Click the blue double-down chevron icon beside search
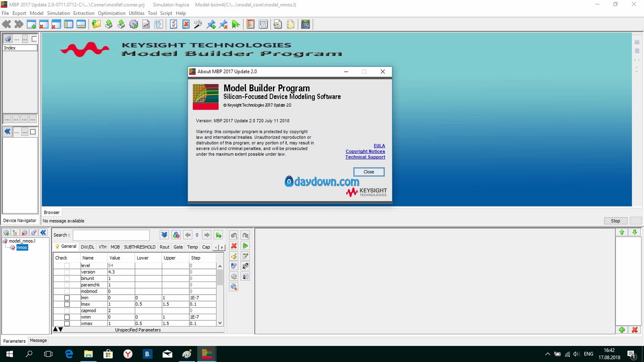 pos(164,235)
